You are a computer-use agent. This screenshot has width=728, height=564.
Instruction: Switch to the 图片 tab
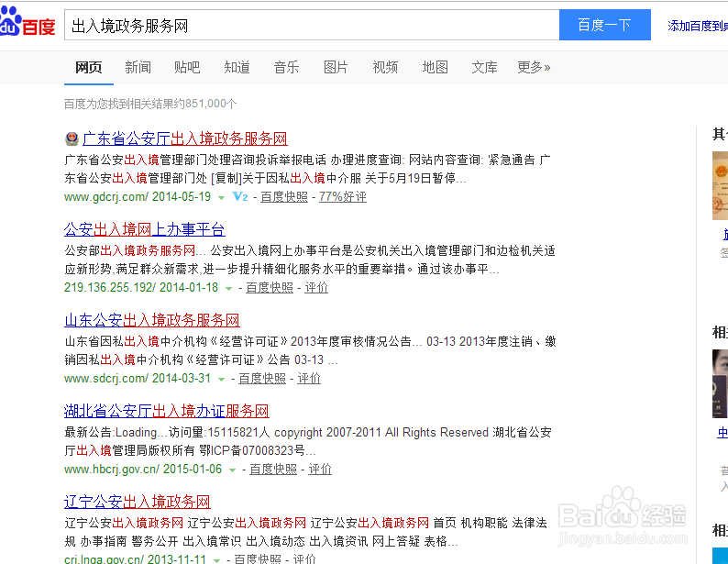pyautogui.click(x=336, y=67)
